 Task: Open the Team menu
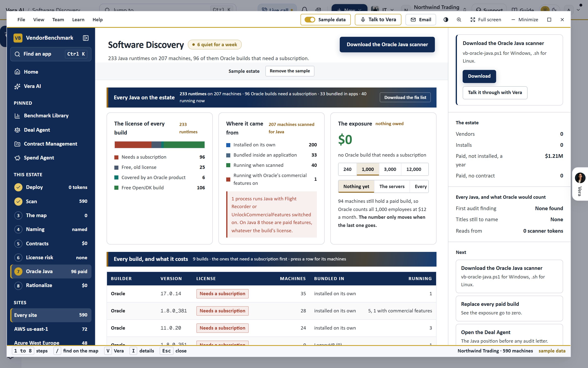58,20
